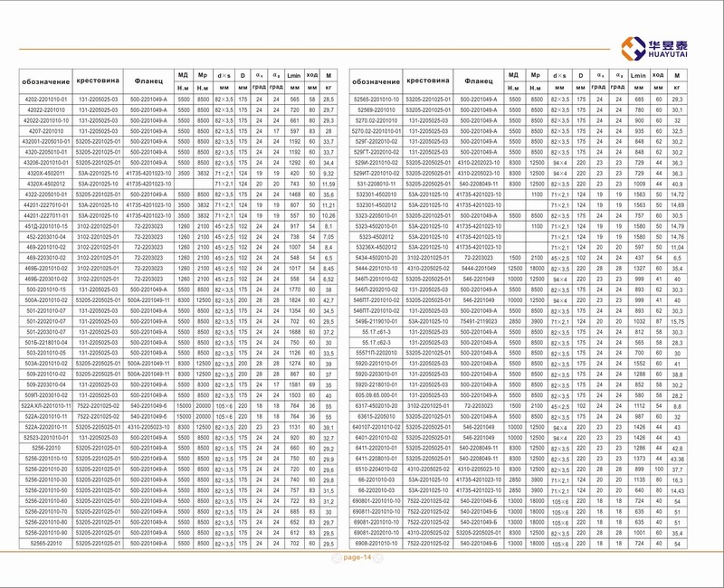Select the 605.09.65.000-01 cell
The width and height of the screenshot is (724, 588).
[376, 395]
